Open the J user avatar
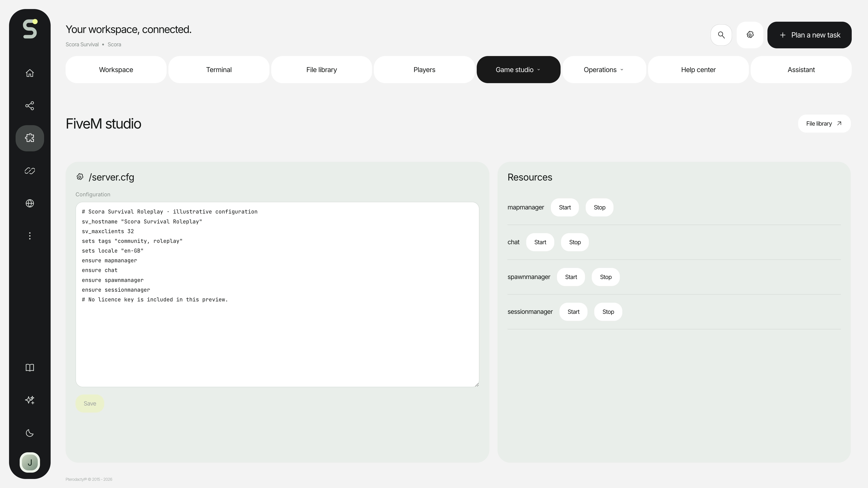868x488 pixels. click(30, 462)
